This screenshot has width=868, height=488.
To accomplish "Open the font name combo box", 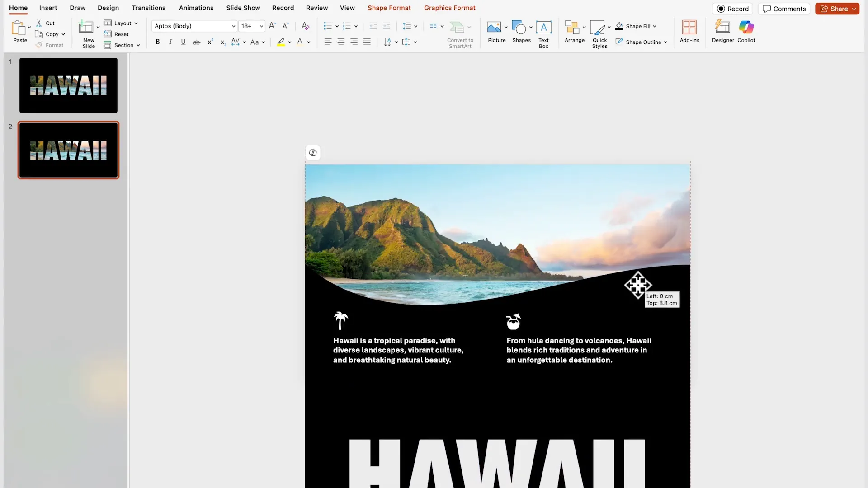I will 194,26.
